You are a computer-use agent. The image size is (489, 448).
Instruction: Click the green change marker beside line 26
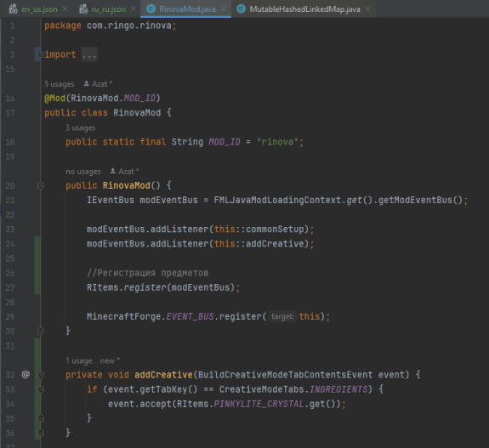point(37,273)
